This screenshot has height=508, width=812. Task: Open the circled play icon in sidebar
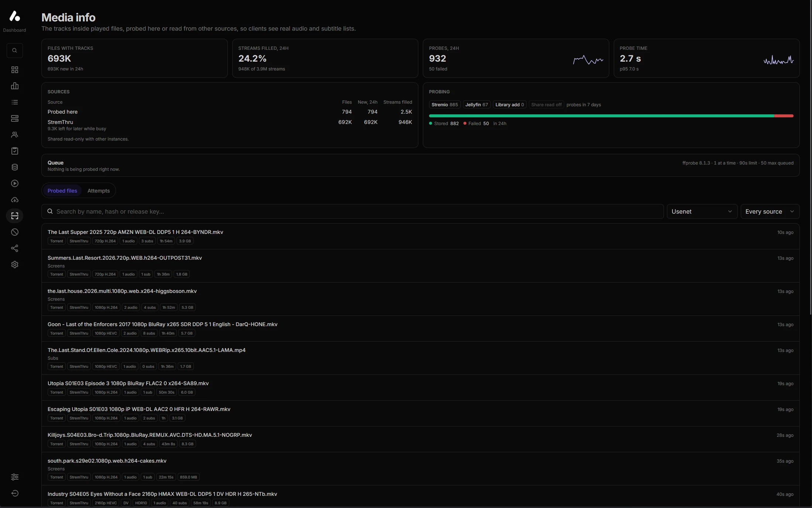pyautogui.click(x=15, y=183)
